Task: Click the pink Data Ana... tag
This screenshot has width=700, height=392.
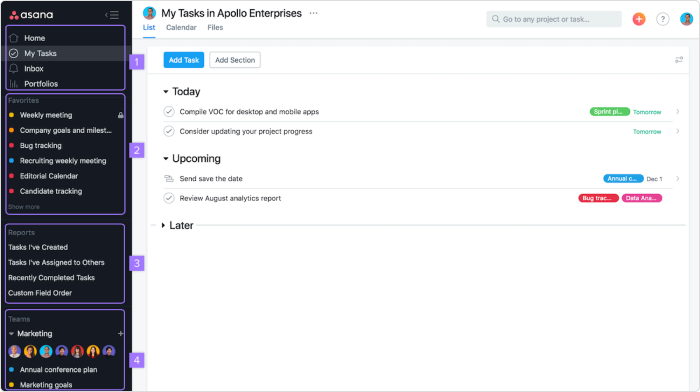Action: (642, 198)
